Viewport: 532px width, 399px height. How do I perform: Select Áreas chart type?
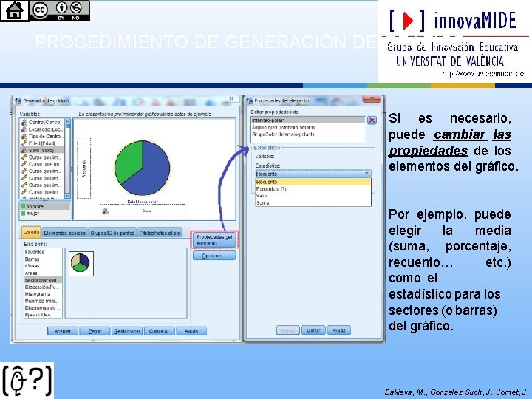(x=43, y=273)
